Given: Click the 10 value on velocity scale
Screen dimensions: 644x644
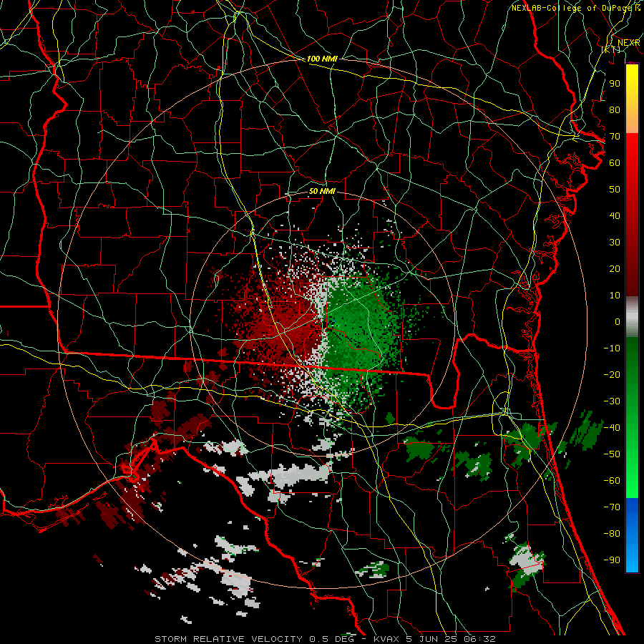Looking at the screenshot, I should point(615,296).
